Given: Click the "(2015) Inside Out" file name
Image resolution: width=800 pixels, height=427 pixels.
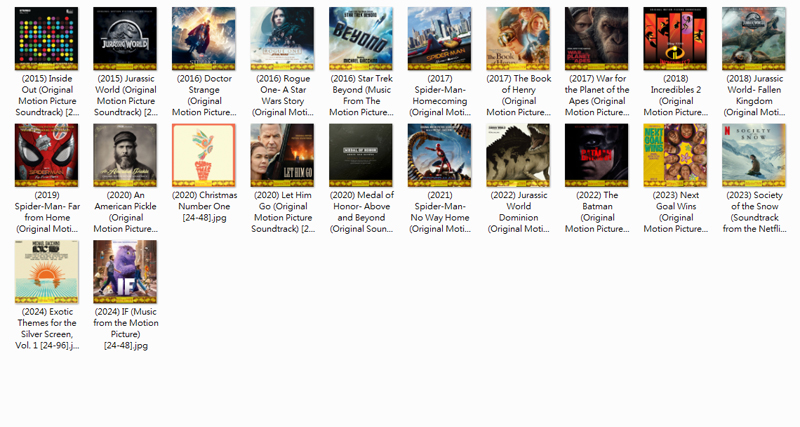Looking at the screenshot, I should click(x=47, y=95).
